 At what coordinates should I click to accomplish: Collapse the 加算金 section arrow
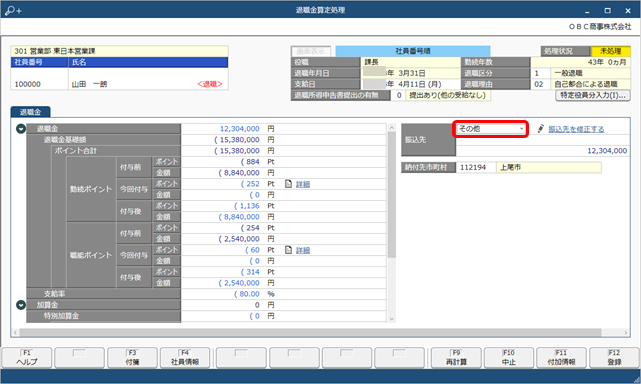[x=21, y=305]
